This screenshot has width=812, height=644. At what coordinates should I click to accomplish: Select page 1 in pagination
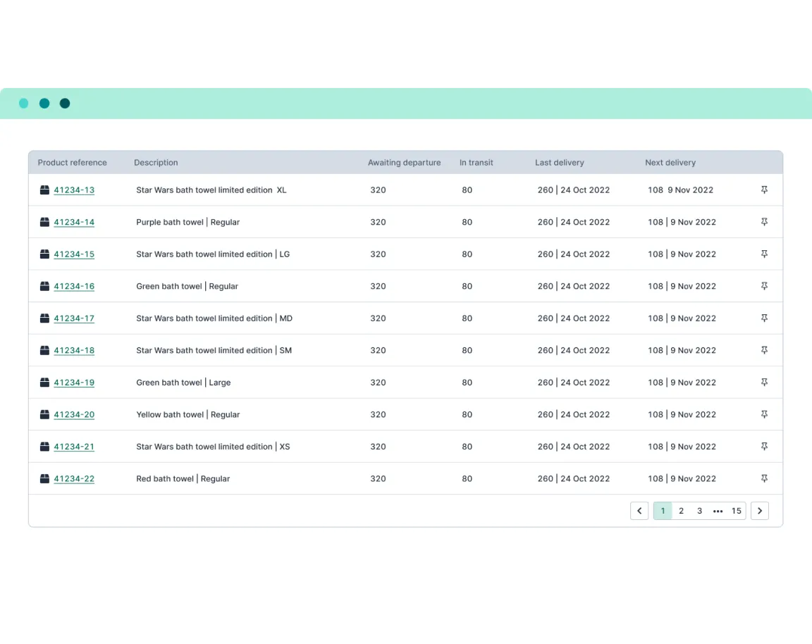663,511
